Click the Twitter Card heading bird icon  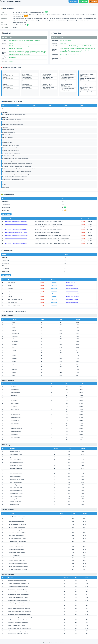[52, 33]
